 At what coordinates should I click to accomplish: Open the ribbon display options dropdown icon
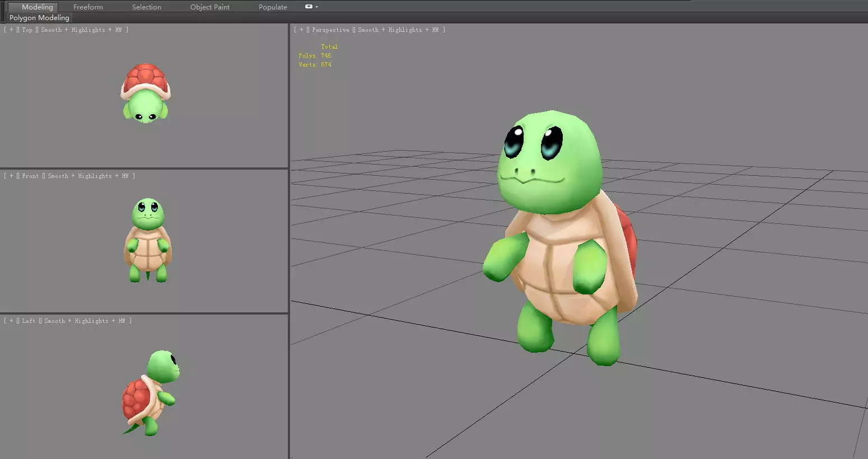point(311,7)
